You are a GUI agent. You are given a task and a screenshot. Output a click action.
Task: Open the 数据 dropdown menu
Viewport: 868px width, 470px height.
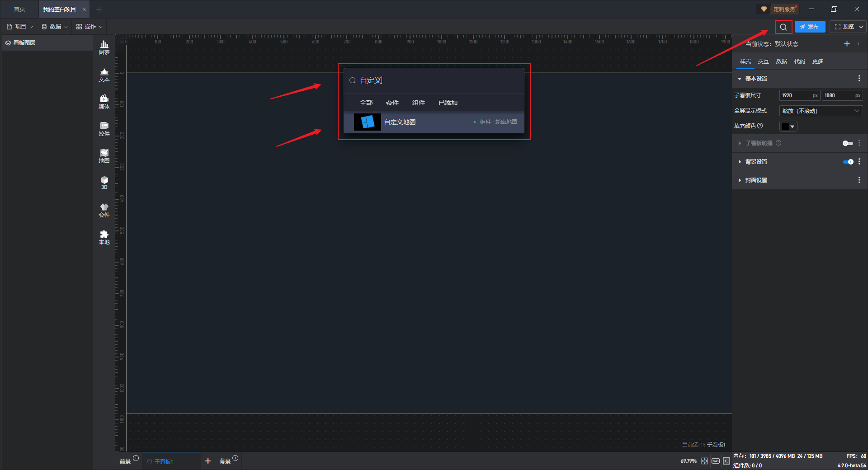click(55, 27)
